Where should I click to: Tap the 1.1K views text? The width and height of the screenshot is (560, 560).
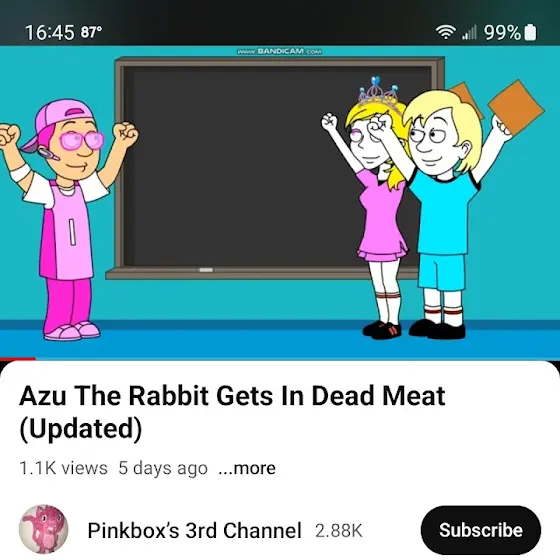coord(63,468)
